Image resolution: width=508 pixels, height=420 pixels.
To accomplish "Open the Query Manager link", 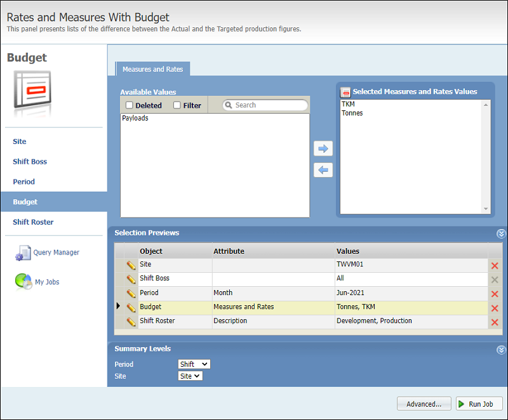I will [56, 253].
